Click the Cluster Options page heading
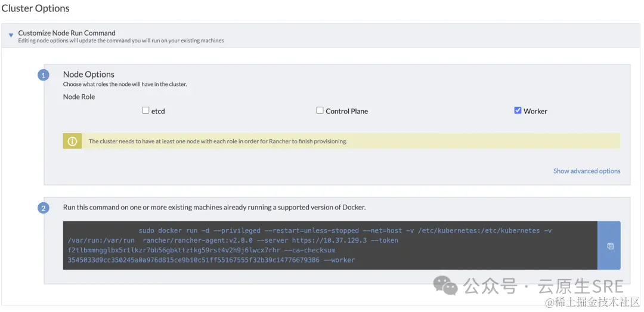Image resolution: width=644 pixels, height=312 pixels. click(36, 8)
